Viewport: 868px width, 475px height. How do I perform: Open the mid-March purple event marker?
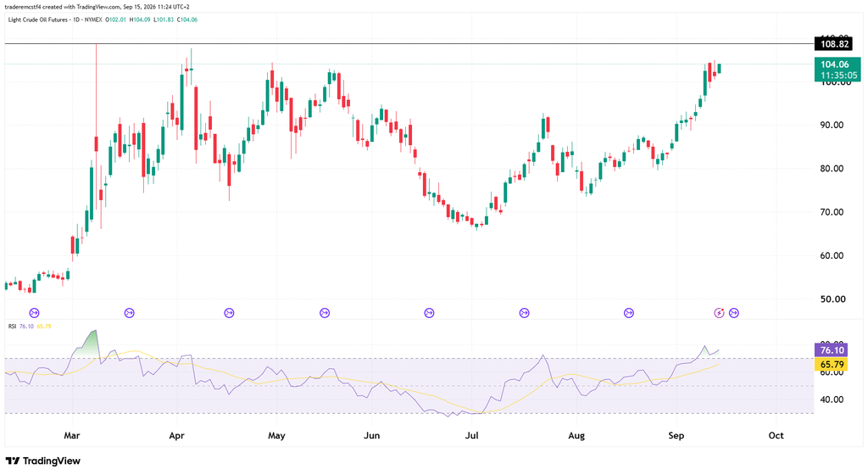tap(129, 313)
